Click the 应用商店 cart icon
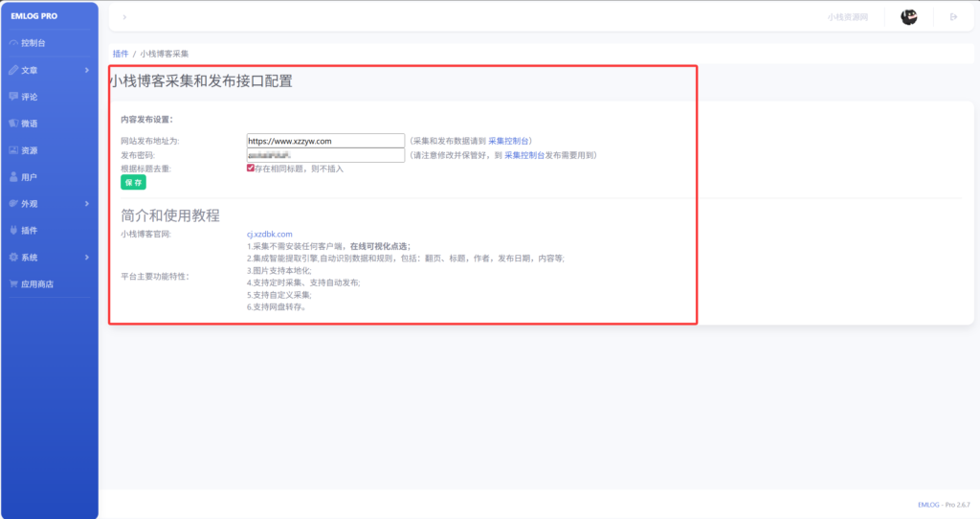Screen dimensions: 980x519 click(x=13, y=283)
